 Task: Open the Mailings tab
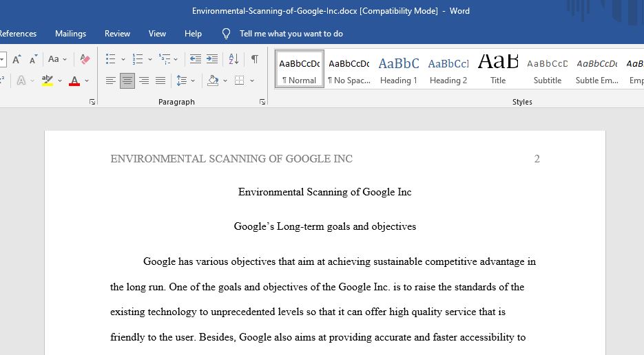pos(71,34)
